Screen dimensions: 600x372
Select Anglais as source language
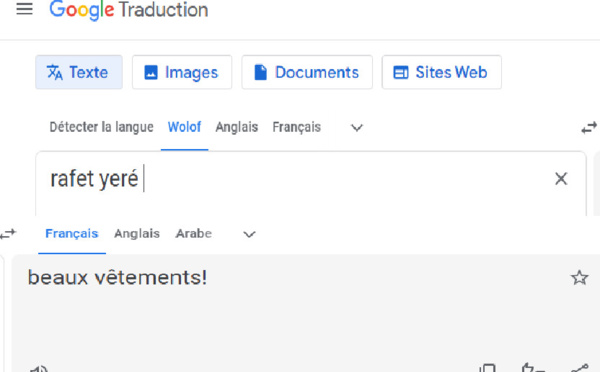click(x=237, y=127)
